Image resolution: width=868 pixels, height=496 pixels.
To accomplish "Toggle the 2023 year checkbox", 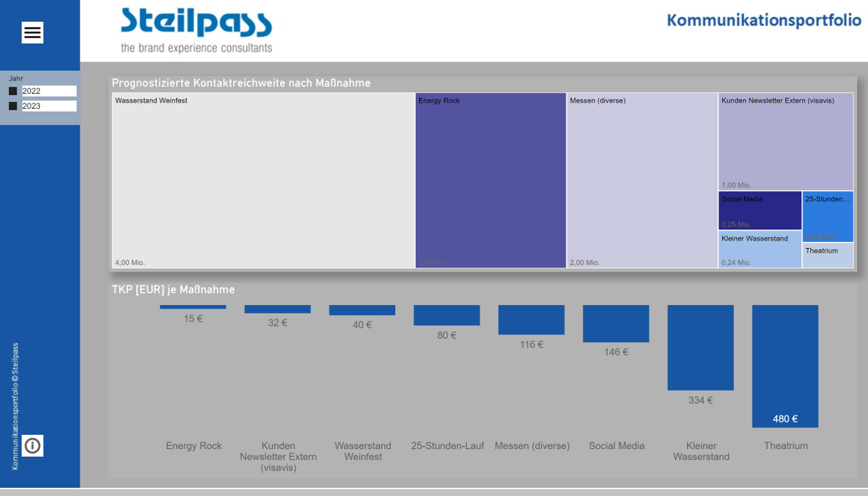I will 13,106.
